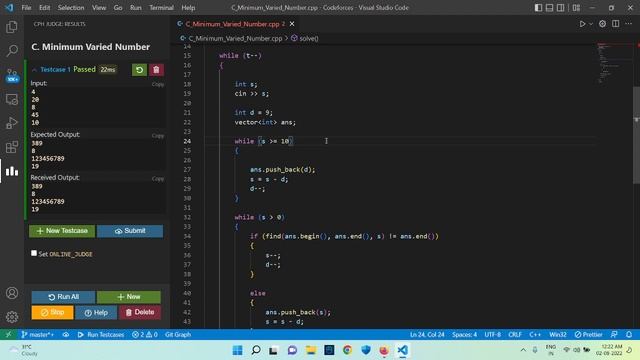The height and width of the screenshot is (360, 640).
Task: Click the Submit button
Action: point(130,231)
